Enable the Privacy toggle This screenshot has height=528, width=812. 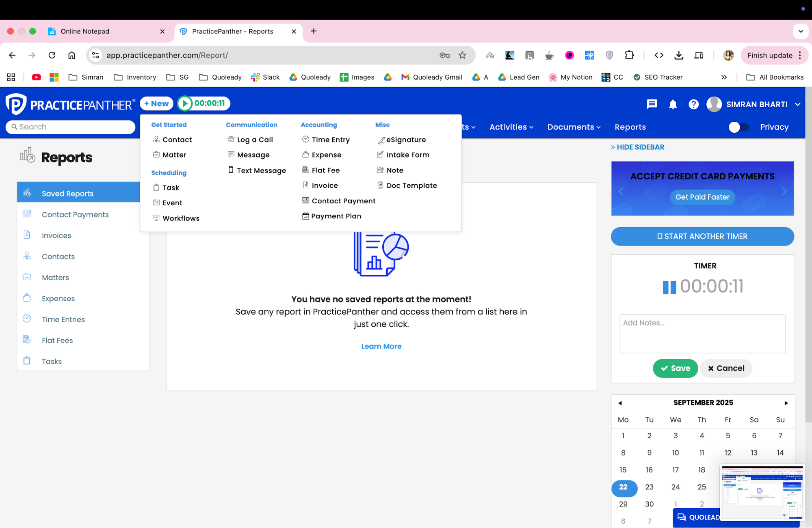[739, 127]
